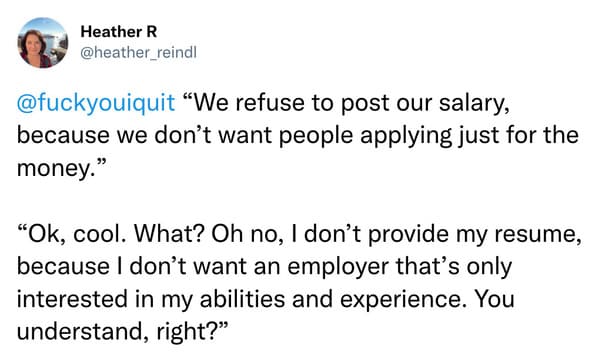Screen dimensions: 599x363
Task: Select the word "experience." in the tweet
Action: (403, 300)
